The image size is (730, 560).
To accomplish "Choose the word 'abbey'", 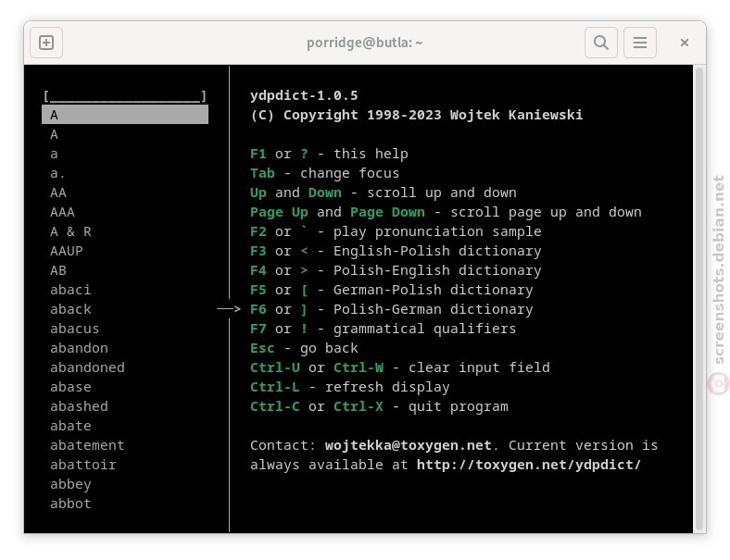I will [70, 484].
